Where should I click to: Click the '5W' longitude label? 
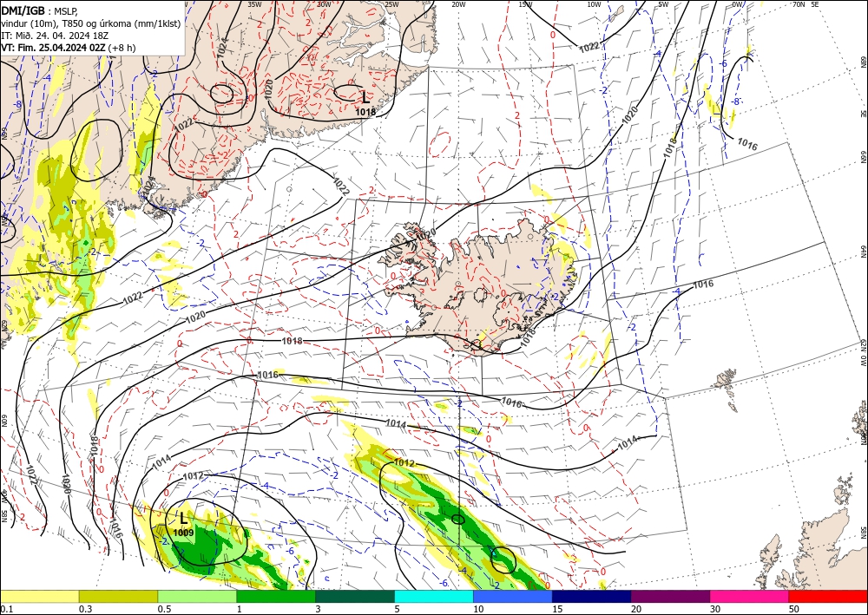(663, 4)
